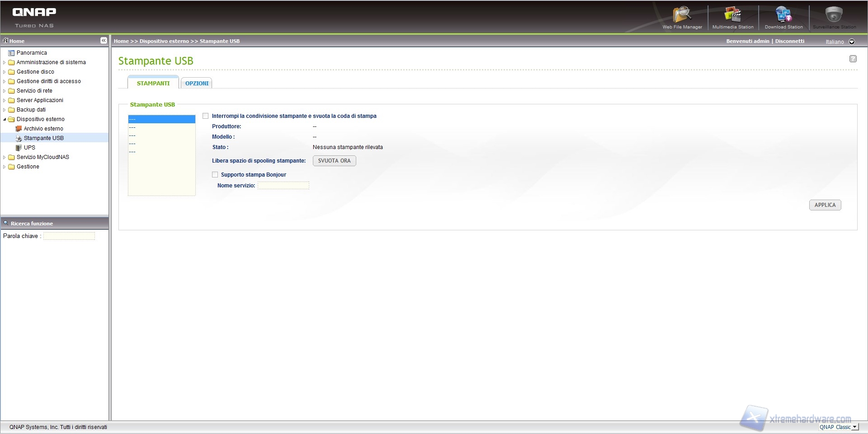This screenshot has width=868, height=434.
Task: Enable Interrompi la condivisione stampante checkbox
Action: point(206,116)
